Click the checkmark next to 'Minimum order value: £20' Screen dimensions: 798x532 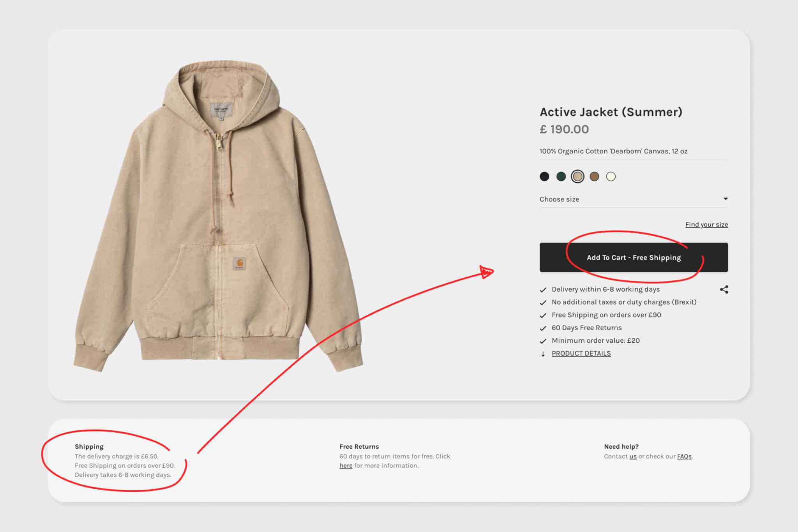pos(543,341)
